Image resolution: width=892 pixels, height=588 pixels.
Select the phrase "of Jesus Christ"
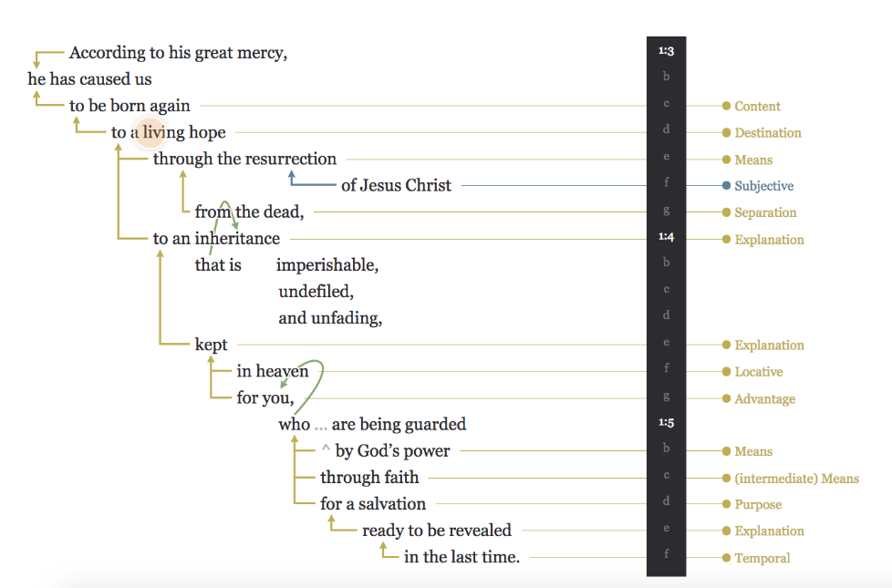[396, 186]
